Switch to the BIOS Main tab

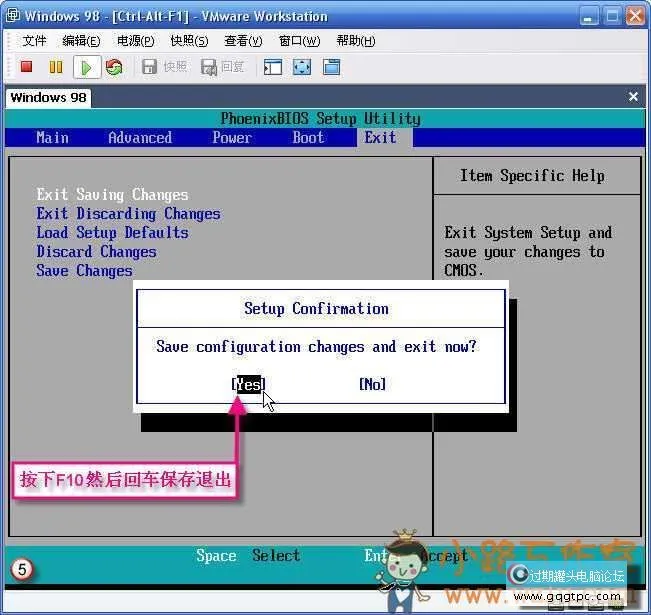coord(52,137)
